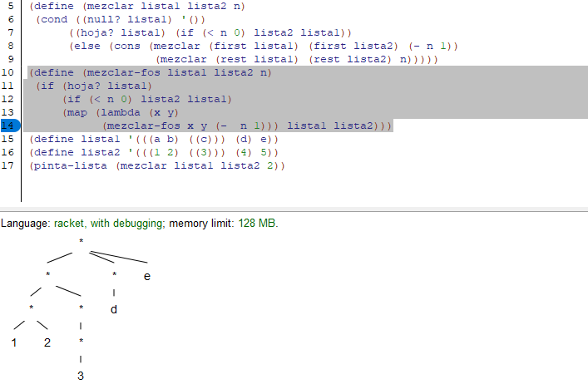This screenshot has height=389, width=588.
Task: Click 'racket, with debugging' language text
Action: click(x=108, y=224)
